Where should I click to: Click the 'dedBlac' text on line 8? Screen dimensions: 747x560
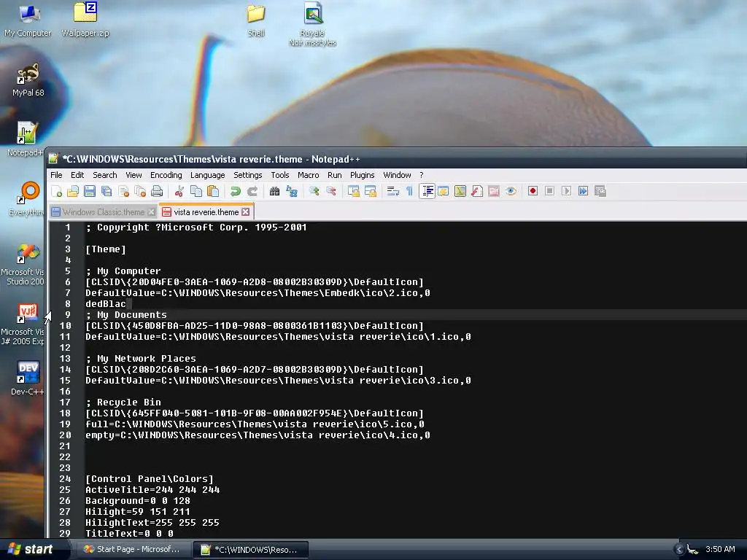106,304
